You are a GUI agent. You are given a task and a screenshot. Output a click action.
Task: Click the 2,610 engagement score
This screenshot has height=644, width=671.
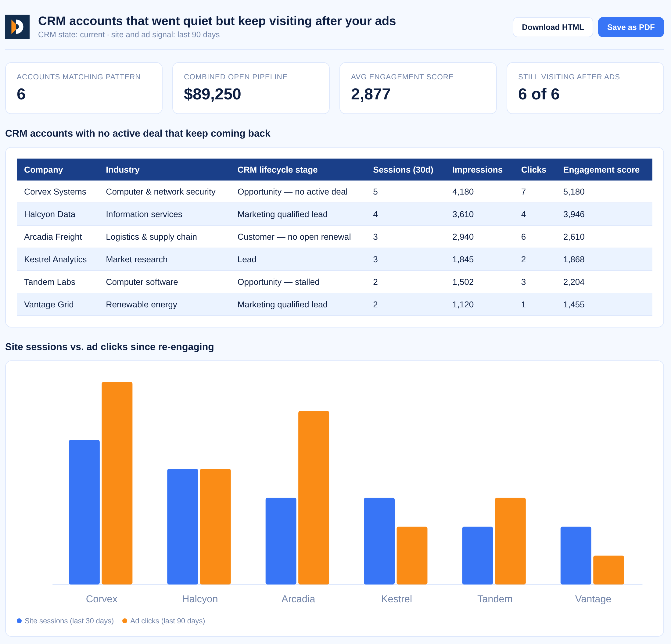point(574,237)
